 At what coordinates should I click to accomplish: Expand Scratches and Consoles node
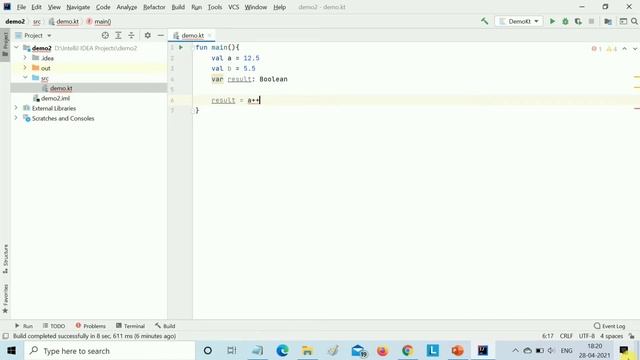[16, 118]
